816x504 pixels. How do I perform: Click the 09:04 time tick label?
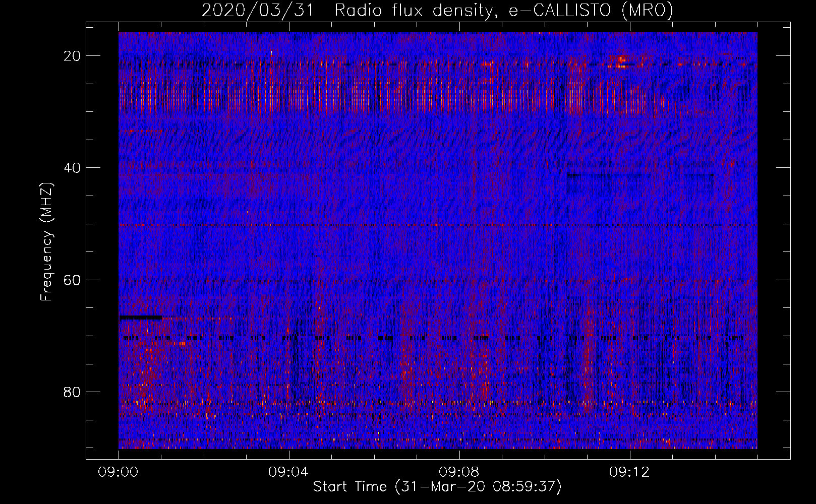point(288,472)
